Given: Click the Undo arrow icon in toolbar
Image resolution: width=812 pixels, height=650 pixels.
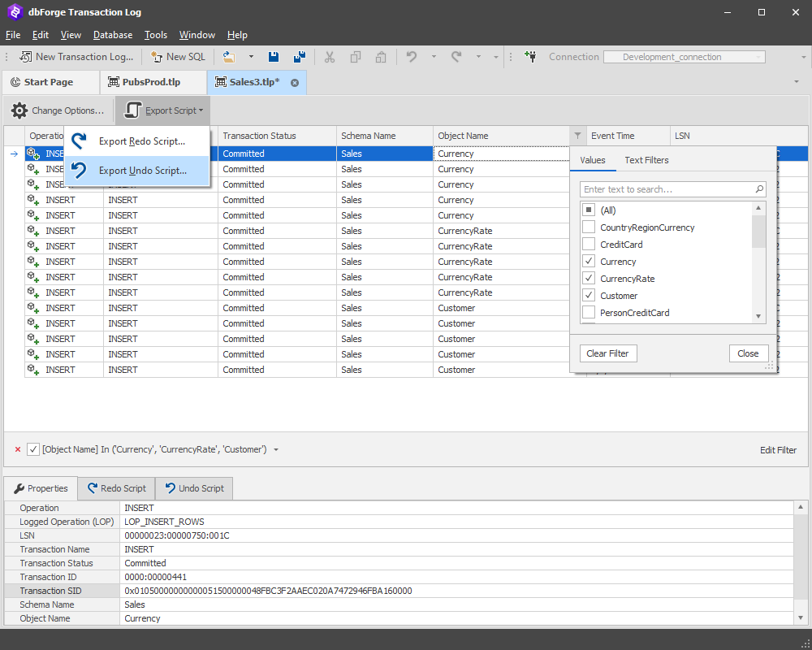Looking at the screenshot, I should click(412, 57).
